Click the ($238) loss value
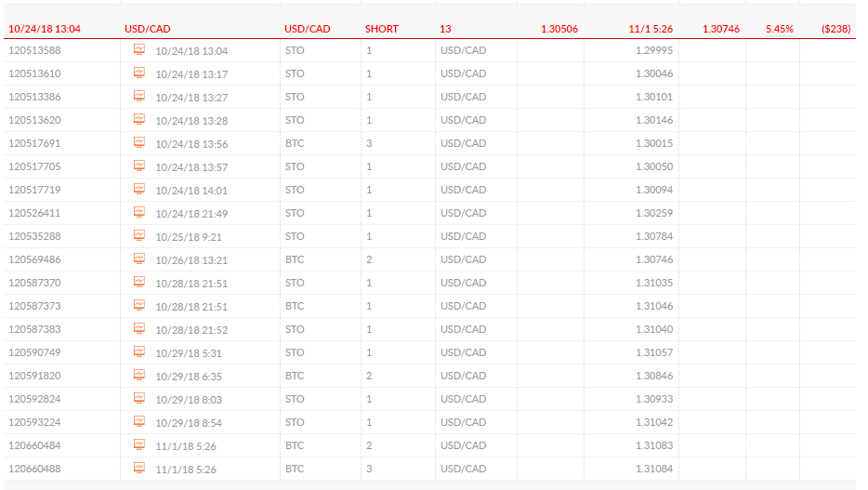 [x=835, y=29]
